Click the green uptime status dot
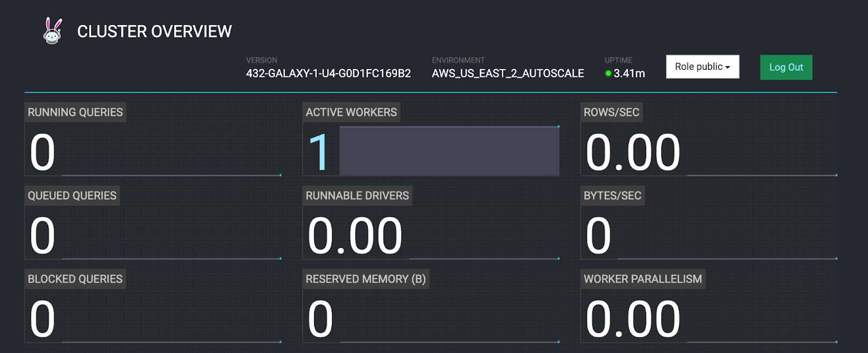Image resolution: width=868 pixels, height=353 pixels. [x=608, y=73]
